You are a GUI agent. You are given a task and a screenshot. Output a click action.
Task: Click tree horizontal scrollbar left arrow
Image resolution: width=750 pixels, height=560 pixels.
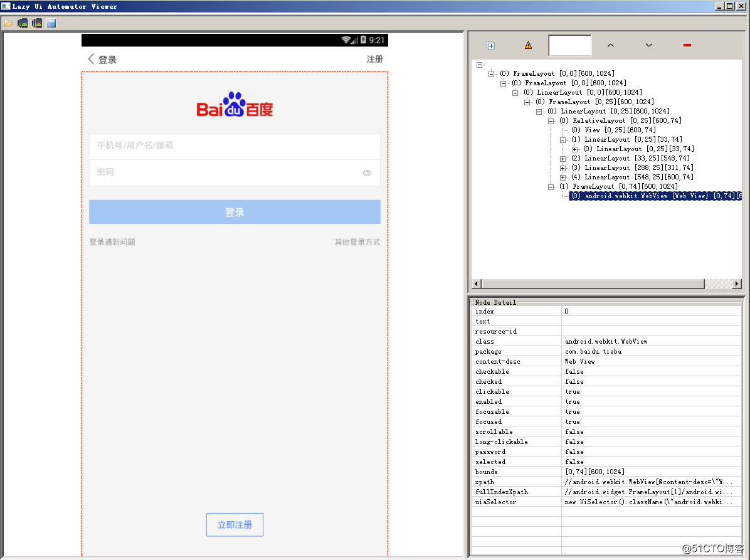[476, 284]
